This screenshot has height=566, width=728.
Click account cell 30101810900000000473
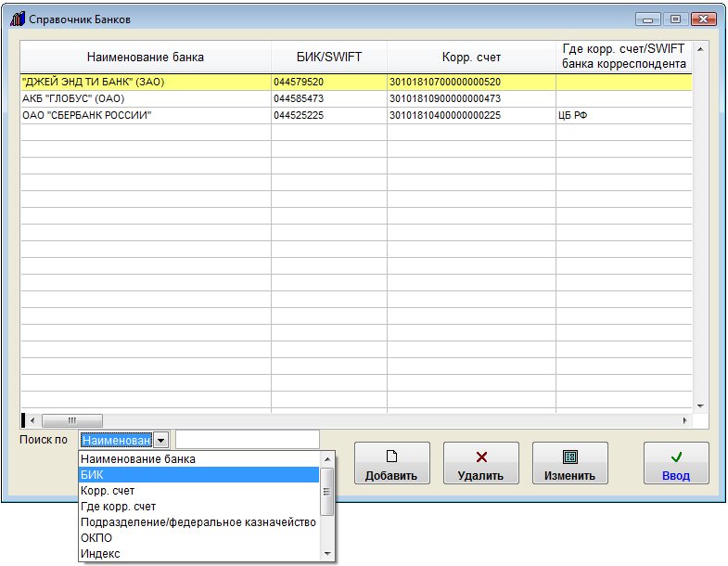(471, 98)
